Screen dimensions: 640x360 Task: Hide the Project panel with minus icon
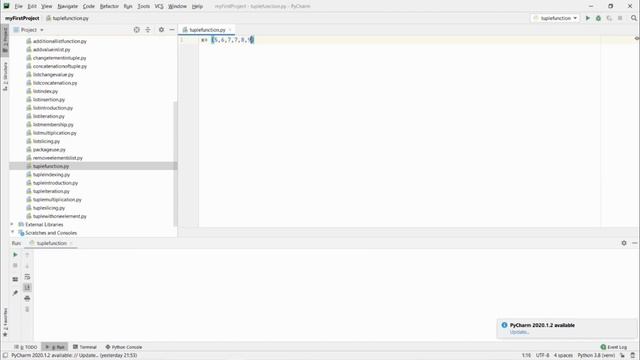click(x=172, y=30)
